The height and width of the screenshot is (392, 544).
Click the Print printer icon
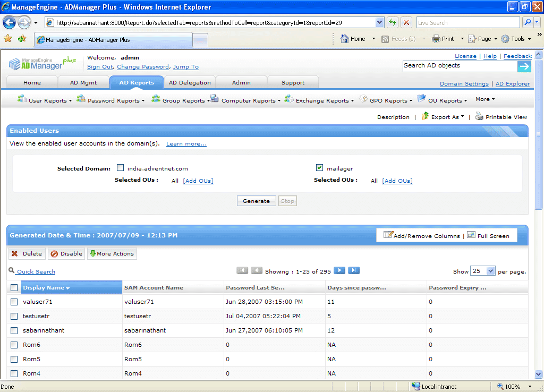click(x=436, y=39)
